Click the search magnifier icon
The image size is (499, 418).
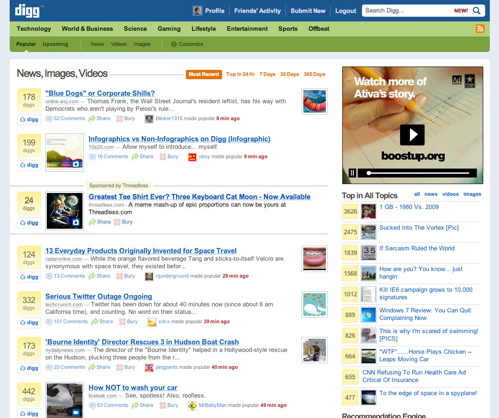click(477, 11)
